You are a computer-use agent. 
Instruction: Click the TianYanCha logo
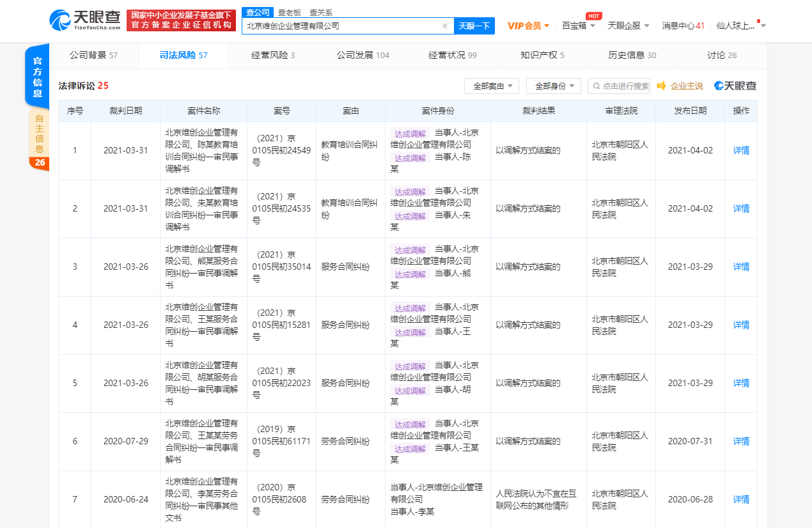(85, 20)
